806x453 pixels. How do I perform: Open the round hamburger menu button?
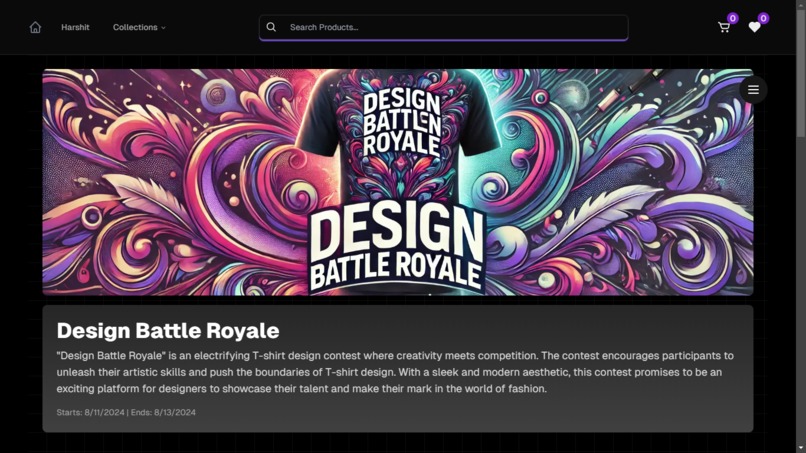(x=753, y=89)
